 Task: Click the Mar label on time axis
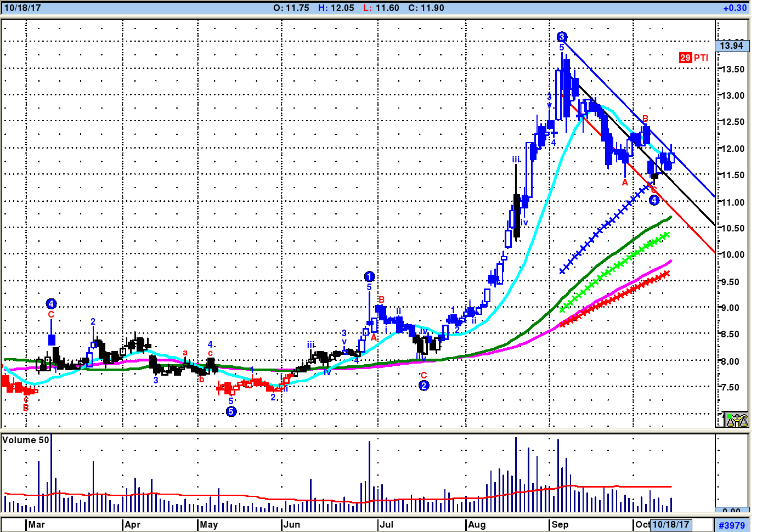(37, 524)
